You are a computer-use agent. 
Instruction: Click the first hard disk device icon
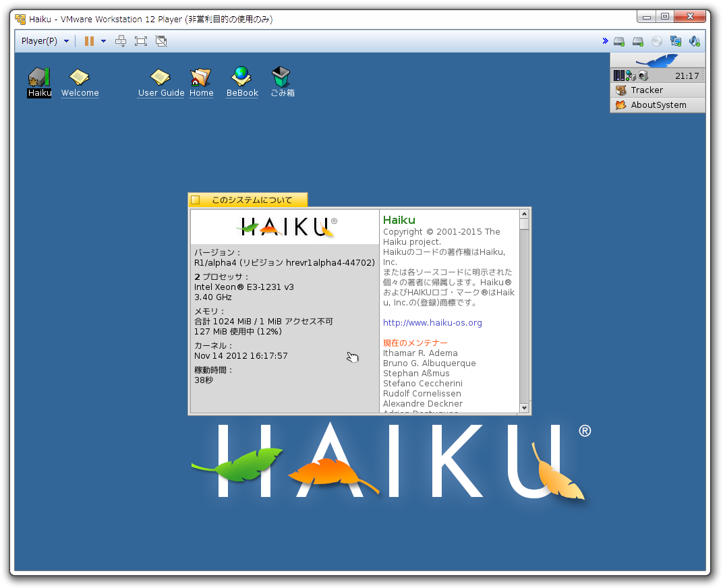619,42
